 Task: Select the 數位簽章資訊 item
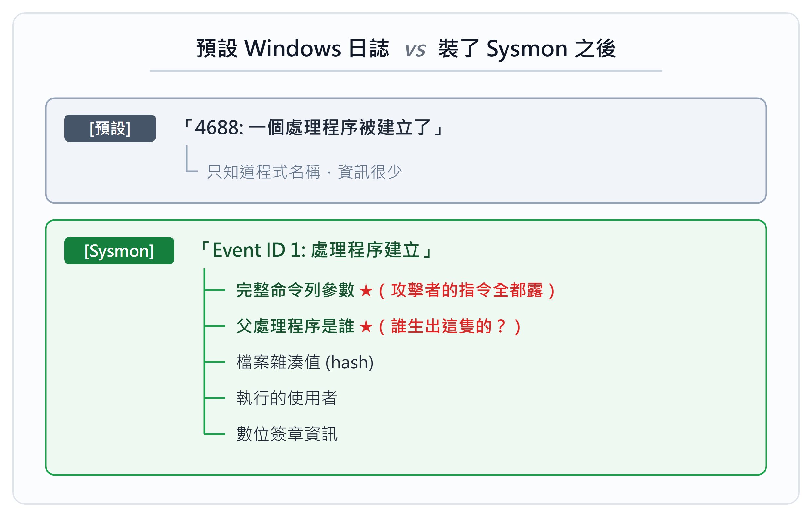tap(287, 434)
